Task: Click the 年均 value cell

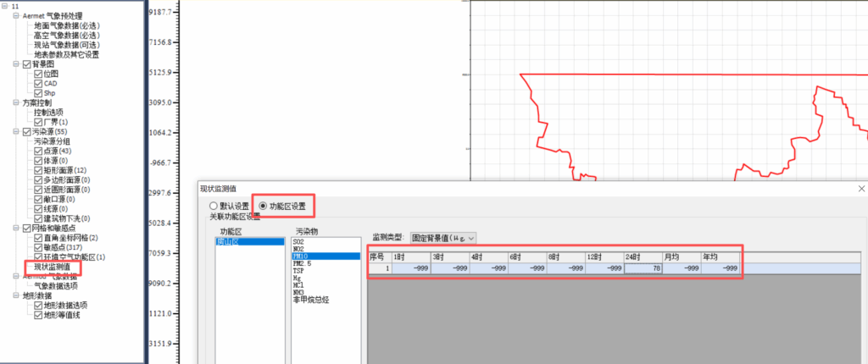Action: 719,268
